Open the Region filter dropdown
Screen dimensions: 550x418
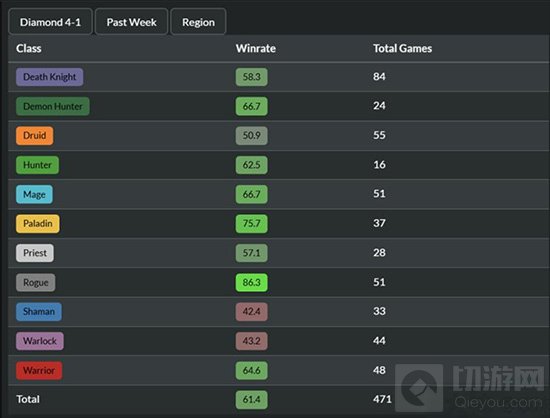pyautogui.click(x=198, y=22)
